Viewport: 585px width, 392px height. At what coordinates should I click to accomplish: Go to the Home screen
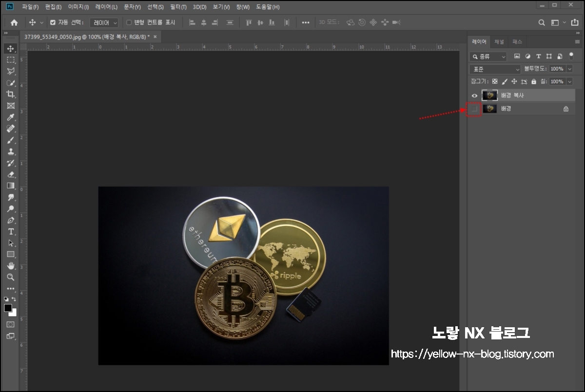(x=14, y=22)
